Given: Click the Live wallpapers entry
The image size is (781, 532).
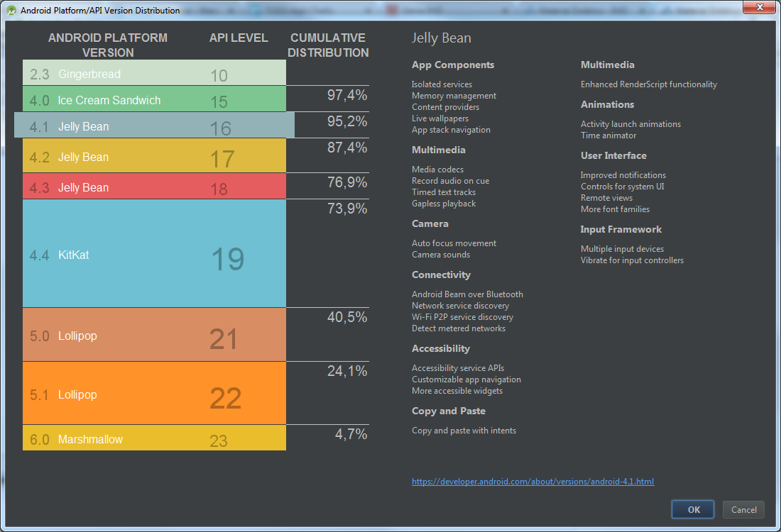Looking at the screenshot, I should [x=439, y=118].
